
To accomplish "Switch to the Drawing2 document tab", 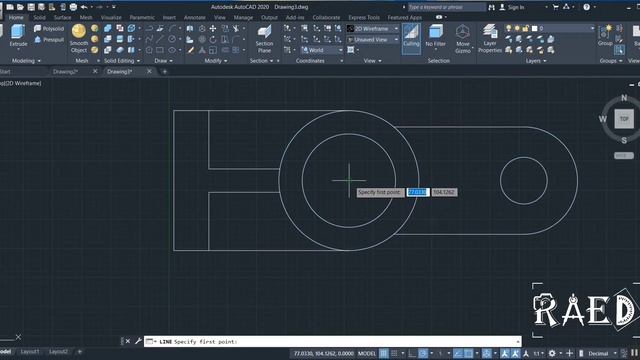I will click(x=65, y=71).
